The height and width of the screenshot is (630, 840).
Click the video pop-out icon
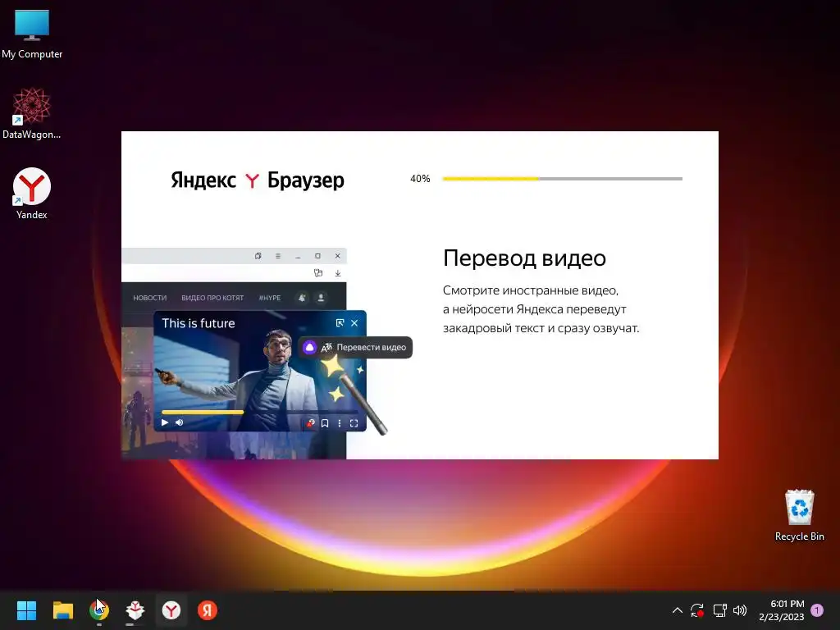click(x=340, y=323)
